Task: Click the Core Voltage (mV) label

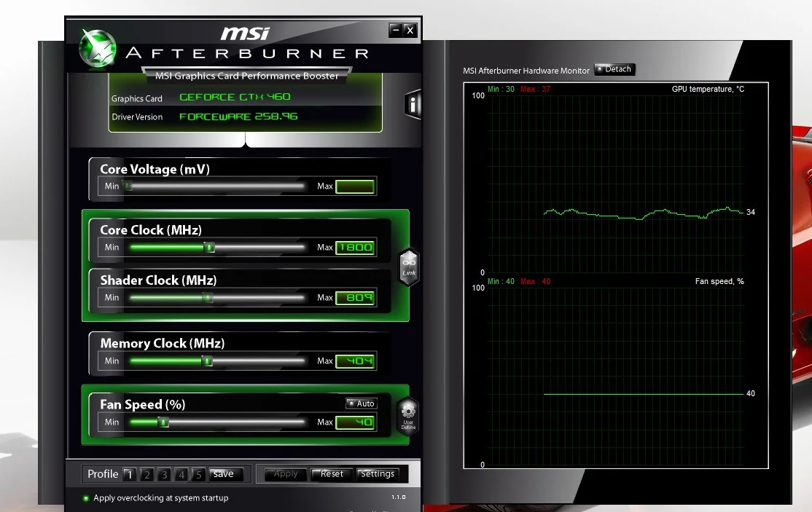Action: click(155, 169)
